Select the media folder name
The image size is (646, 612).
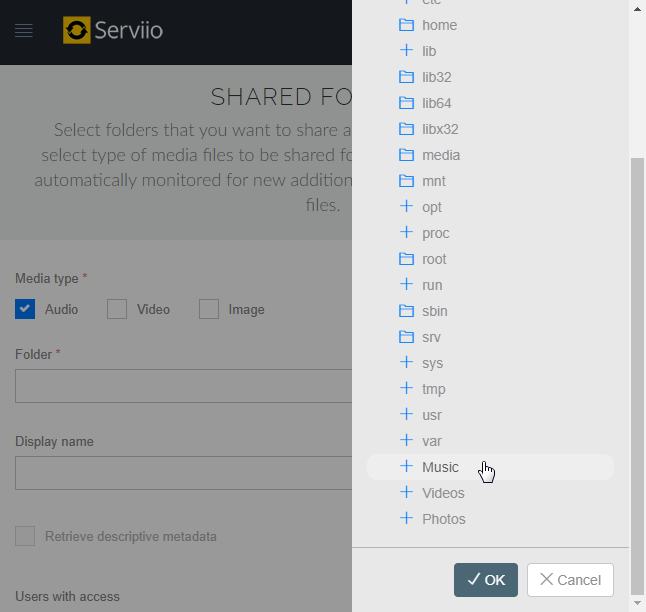pos(441,155)
